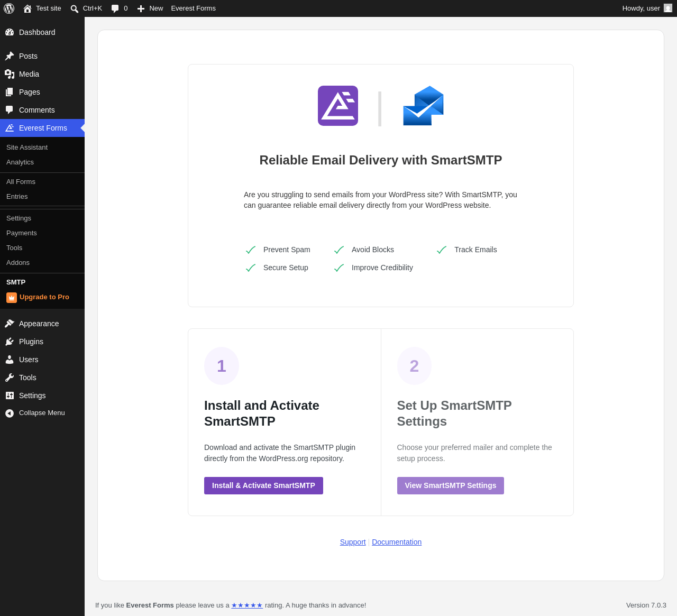Screen dimensions: 677x616
Task: Click the plus icon beside New
Action: click(141, 8)
